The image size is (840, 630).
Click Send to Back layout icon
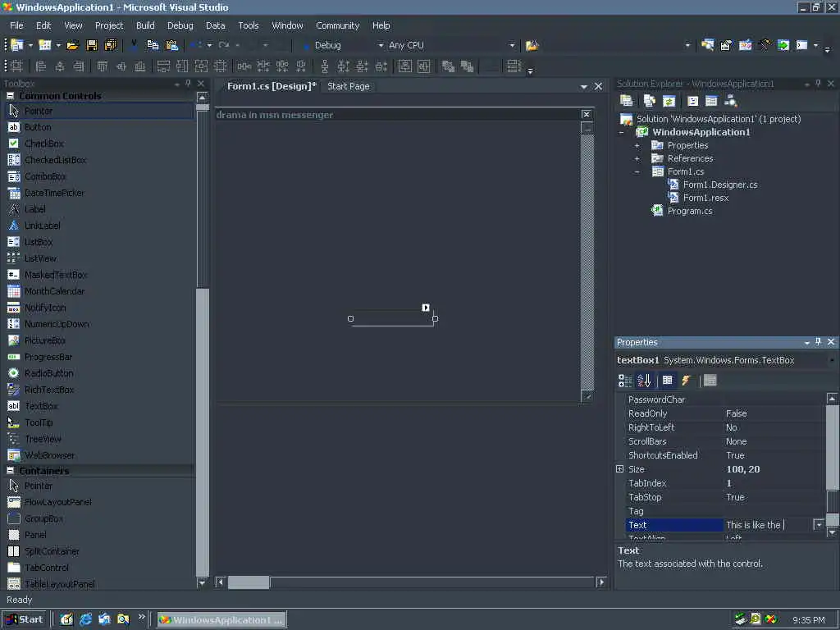(x=467, y=66)
